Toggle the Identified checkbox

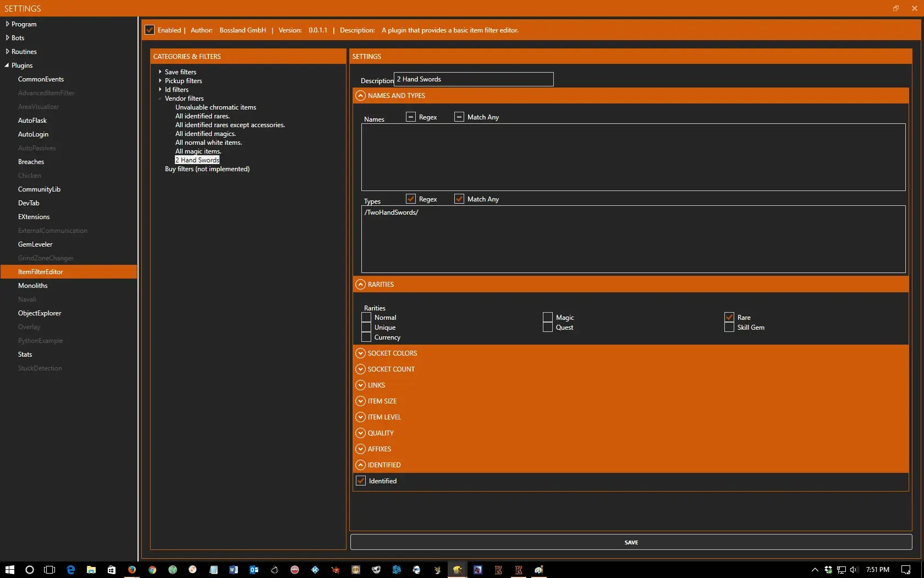pos(361,481)
